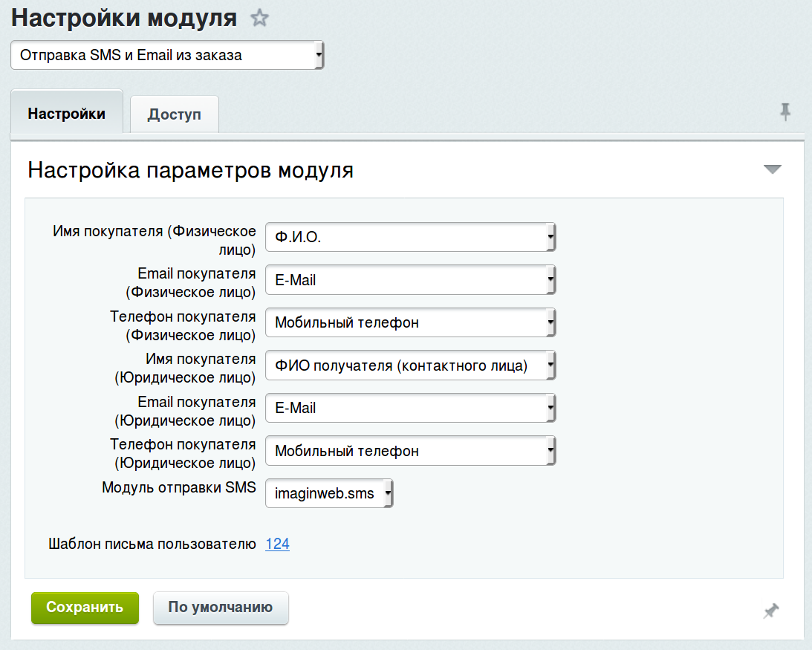Open mail template link 124
Image resolution: width=812 pixels, height=650 pixels.
[x=278, y=544]
